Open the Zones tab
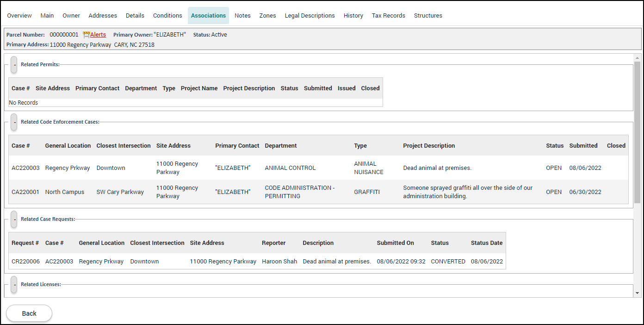 click(x=267, y=16)
